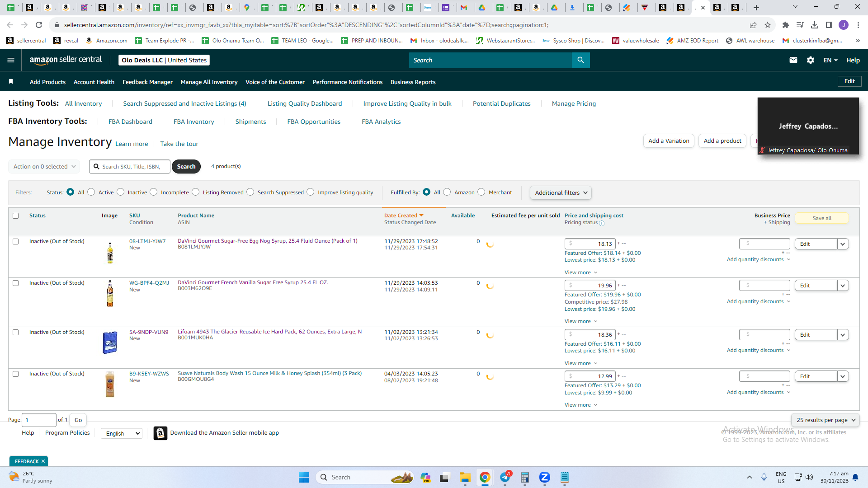Open Voice of the Customer menu item
Screen dimensions: 868x488
275,82
